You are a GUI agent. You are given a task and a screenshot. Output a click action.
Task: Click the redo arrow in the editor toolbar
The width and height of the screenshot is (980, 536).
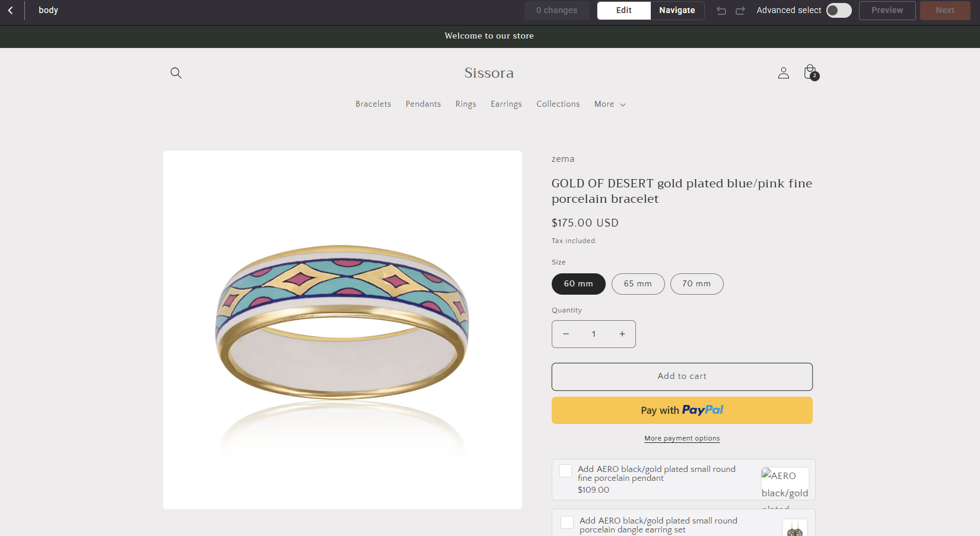point(740,10)
